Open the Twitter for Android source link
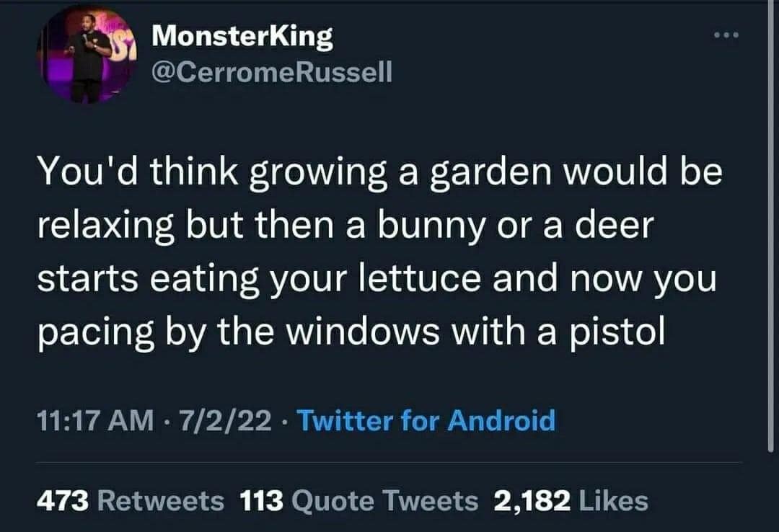Screen dimensions: 779x532 click(426, 419)
